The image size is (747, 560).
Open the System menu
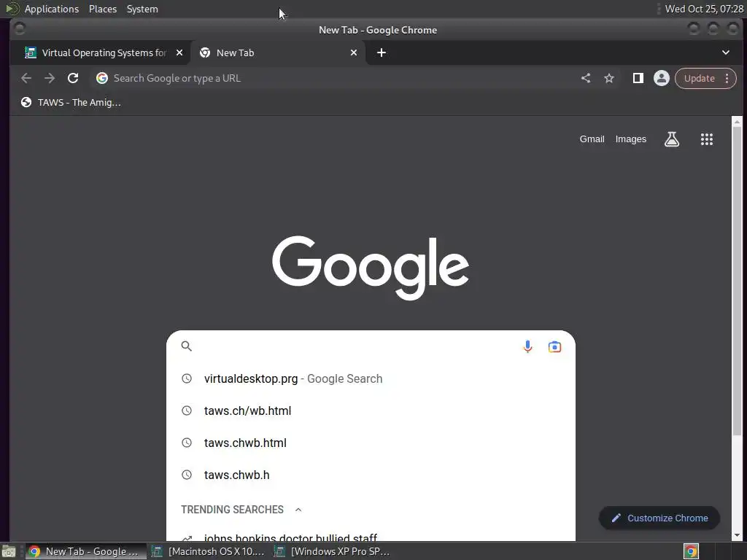[x=142, y=9]
